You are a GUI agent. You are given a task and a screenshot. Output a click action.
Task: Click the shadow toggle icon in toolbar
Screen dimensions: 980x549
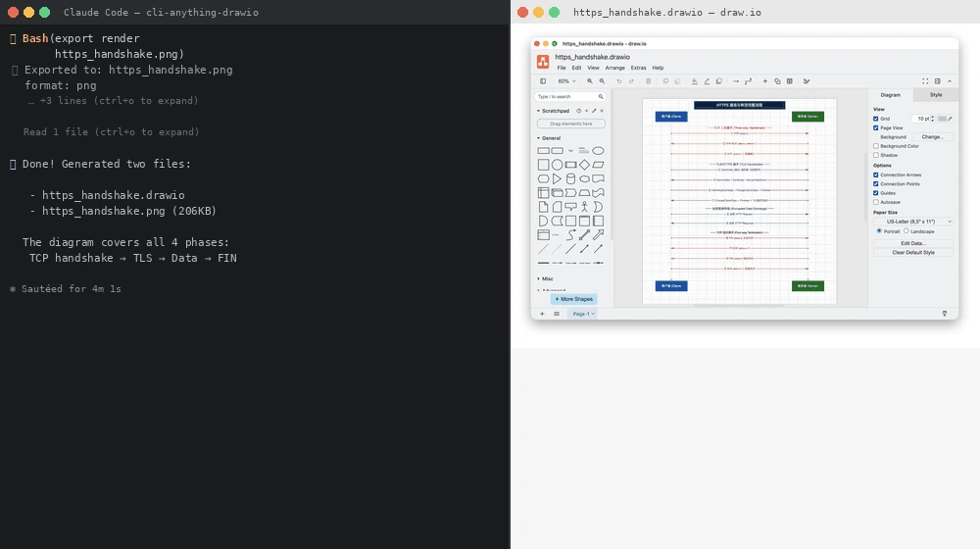(x=718, y=81)
